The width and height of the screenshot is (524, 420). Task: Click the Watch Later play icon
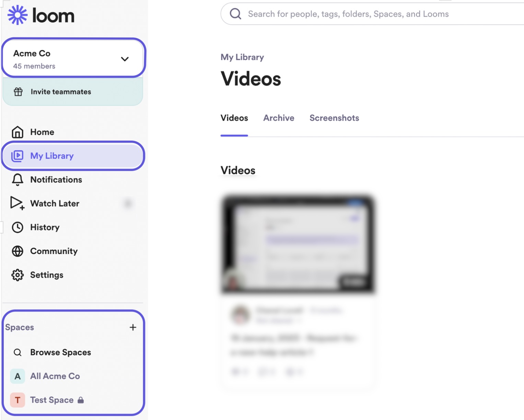tap(17, 203)
